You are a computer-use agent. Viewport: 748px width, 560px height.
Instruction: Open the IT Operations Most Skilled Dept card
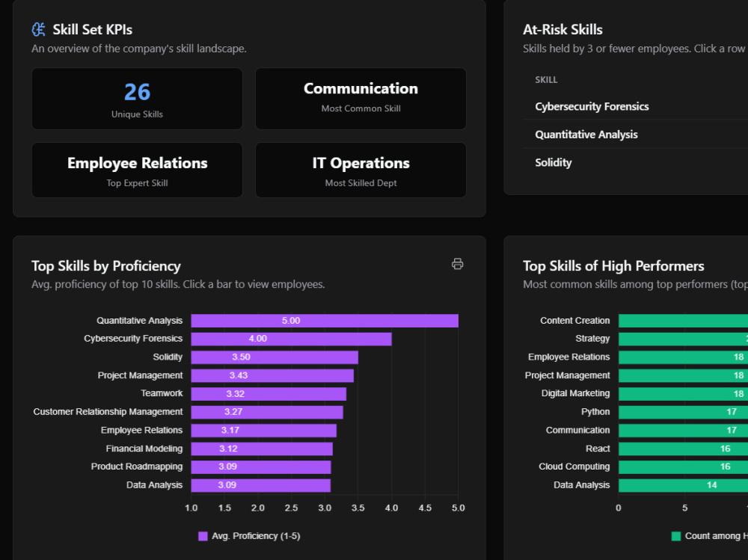361,170
